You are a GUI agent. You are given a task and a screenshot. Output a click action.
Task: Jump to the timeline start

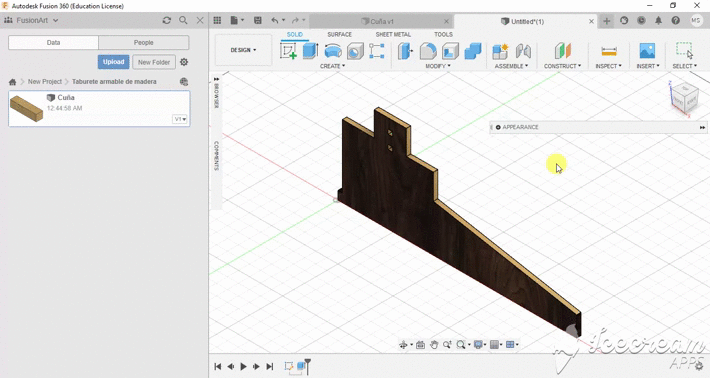218,367
